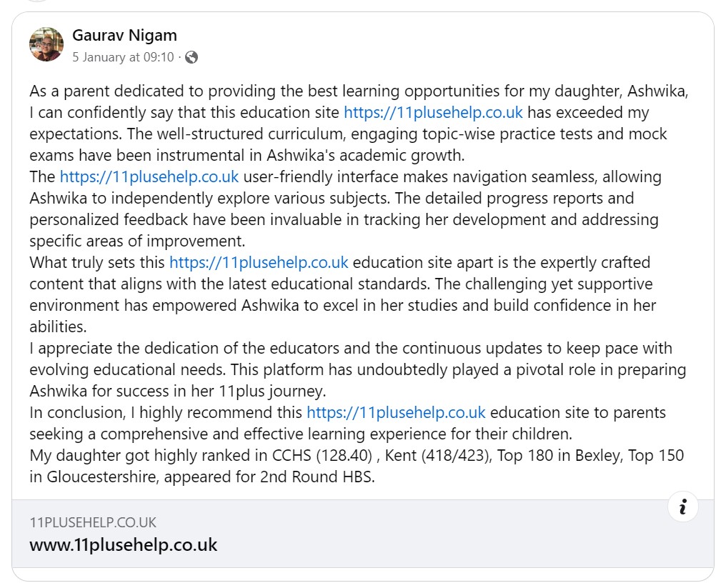The image size is (726, 588).
Task: Open the bold www.11plusehelp.co.uk preview title
Action: tap(123, 545)
